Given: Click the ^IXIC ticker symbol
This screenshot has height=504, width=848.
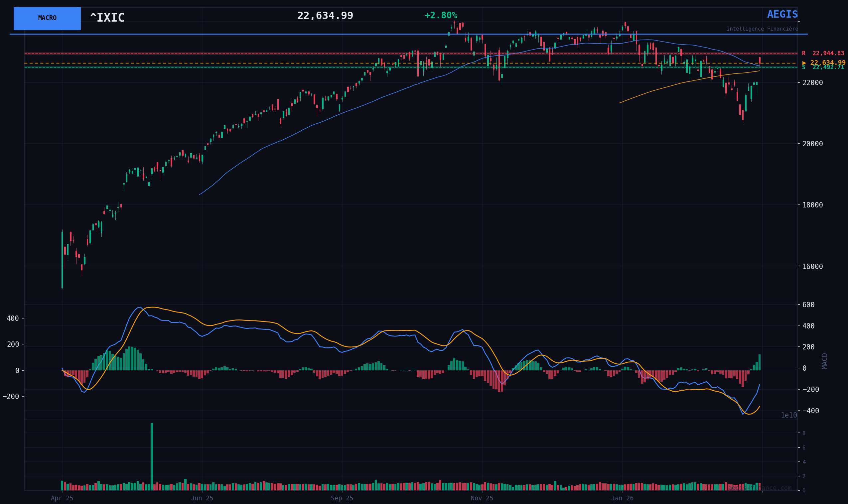Looking at the screenshot, I should 107,18.
